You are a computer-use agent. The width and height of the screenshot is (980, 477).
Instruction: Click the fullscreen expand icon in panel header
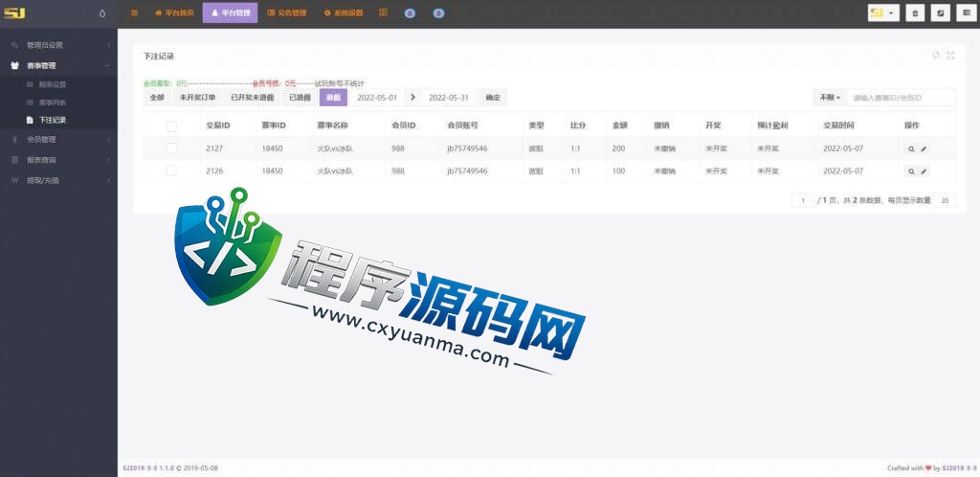[x=950, y=56]
